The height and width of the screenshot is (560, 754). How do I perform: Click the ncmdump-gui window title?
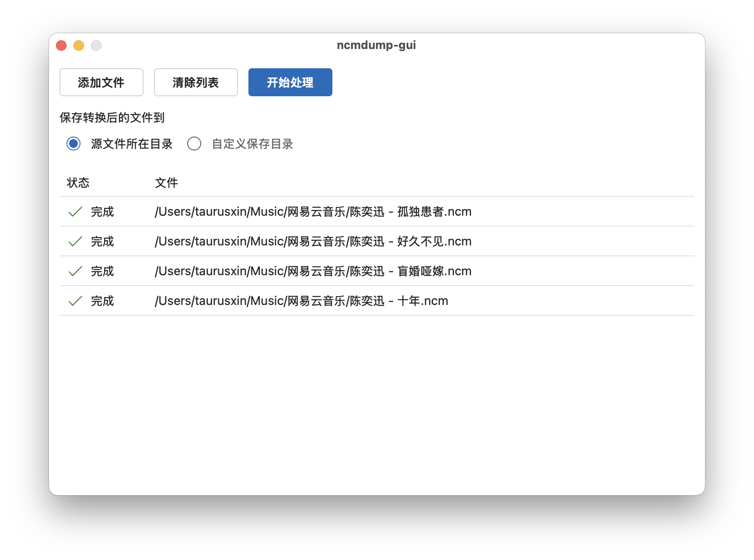pyautogui.click(x=376, y=45)
